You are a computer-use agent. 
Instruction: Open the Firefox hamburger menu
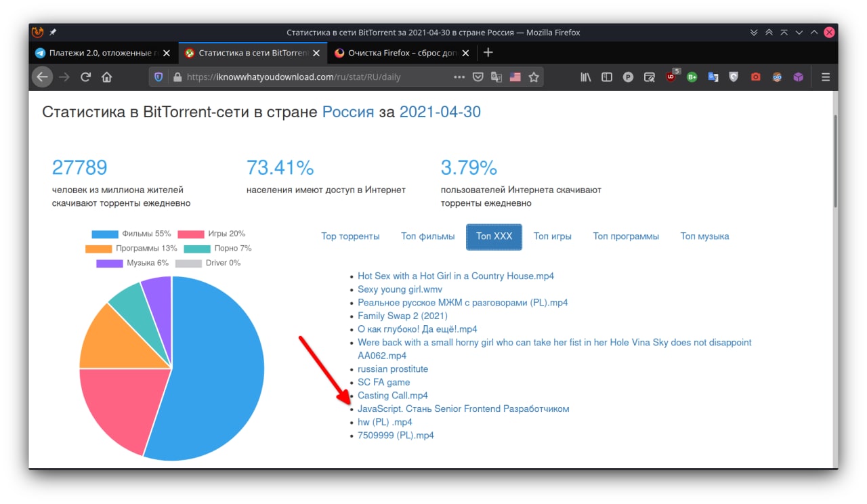(x=826, y=77)
